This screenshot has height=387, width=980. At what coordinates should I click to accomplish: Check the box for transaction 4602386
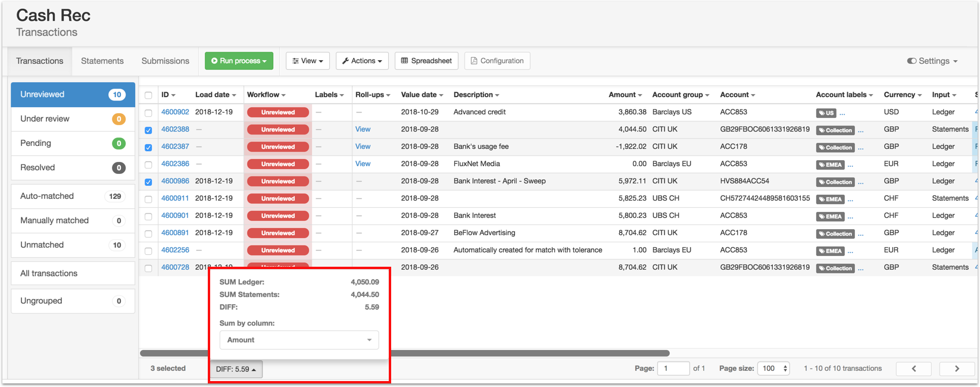click(x=148, y=164)
